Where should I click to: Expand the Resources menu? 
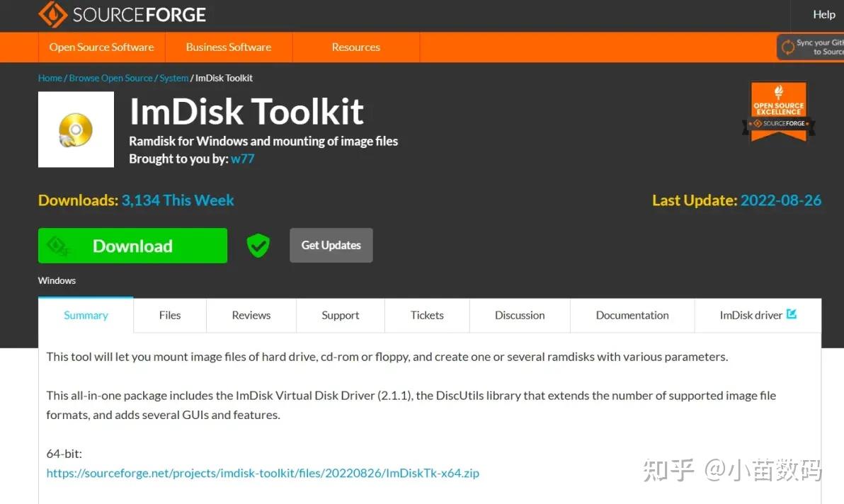(x=355, y=47)
